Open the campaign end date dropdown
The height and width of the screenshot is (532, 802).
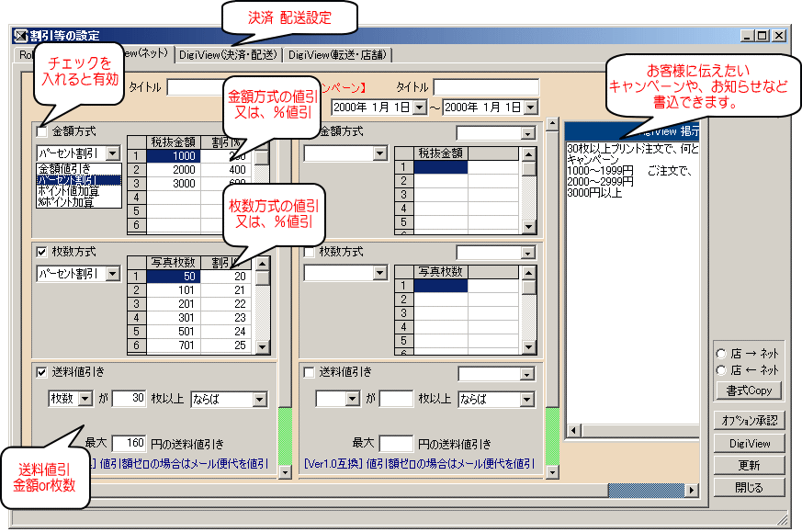click(x=530, y=108)
